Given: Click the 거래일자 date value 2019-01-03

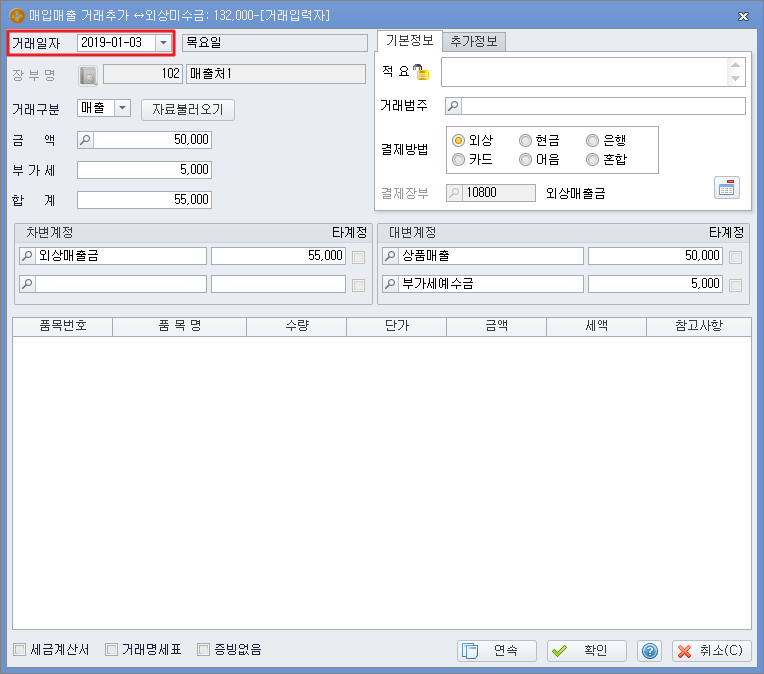Looking at the screenshot, I should point(116,43).
